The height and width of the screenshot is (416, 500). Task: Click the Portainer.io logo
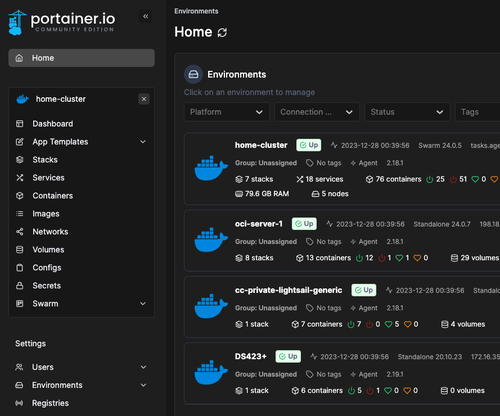62,22
